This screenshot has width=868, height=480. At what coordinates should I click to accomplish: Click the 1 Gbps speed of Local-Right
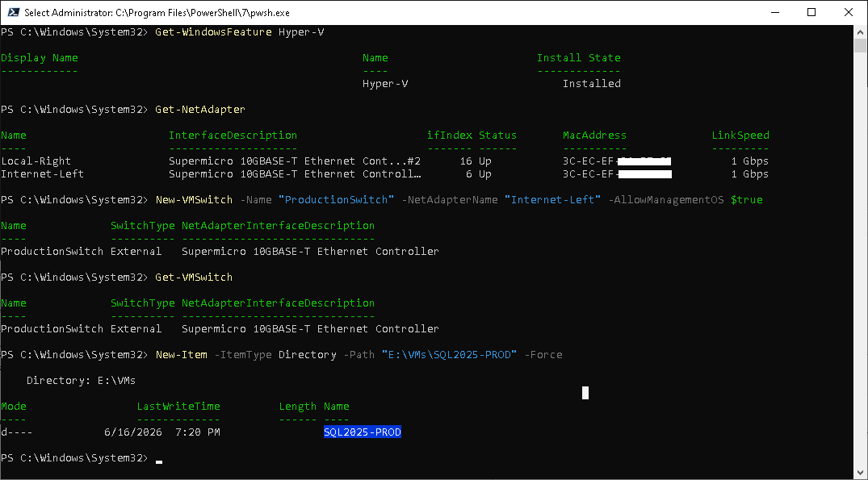(x=749, y=161)
